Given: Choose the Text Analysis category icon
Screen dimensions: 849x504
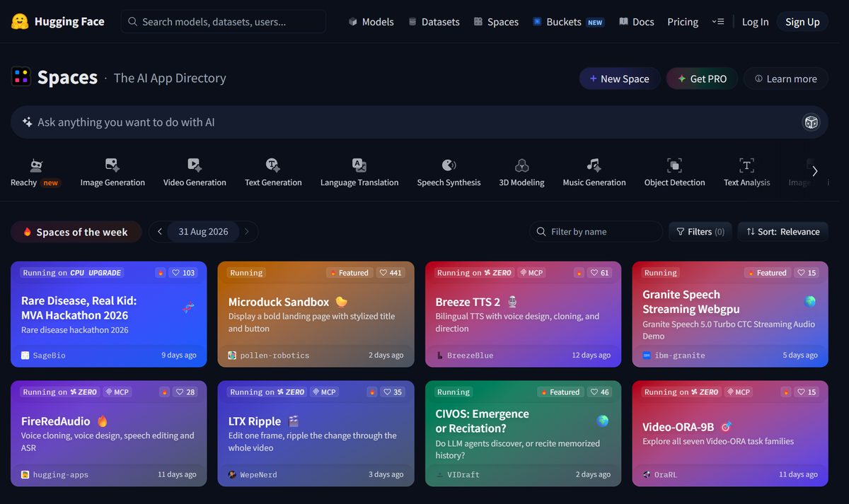Looking at the screenshot, I should point(746,165).
